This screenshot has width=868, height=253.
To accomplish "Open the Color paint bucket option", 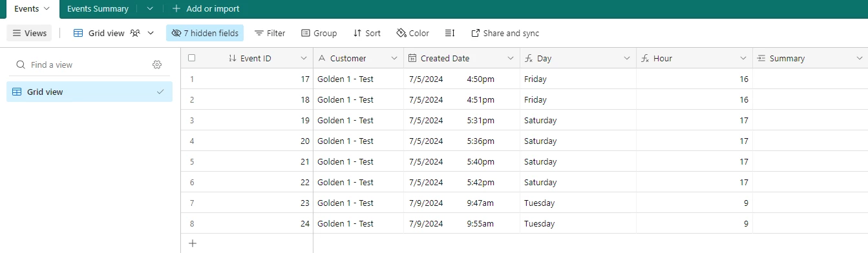I will [412, 33].
